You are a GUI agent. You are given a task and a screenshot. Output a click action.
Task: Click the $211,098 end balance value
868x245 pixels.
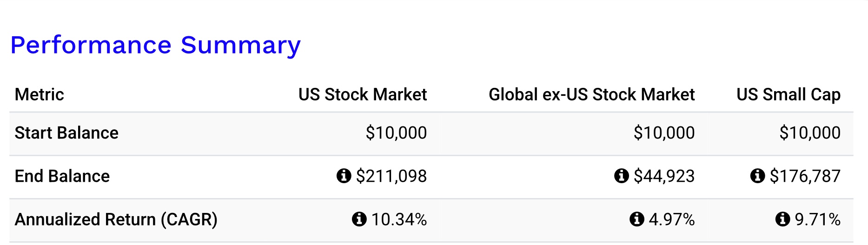point(391,176)
